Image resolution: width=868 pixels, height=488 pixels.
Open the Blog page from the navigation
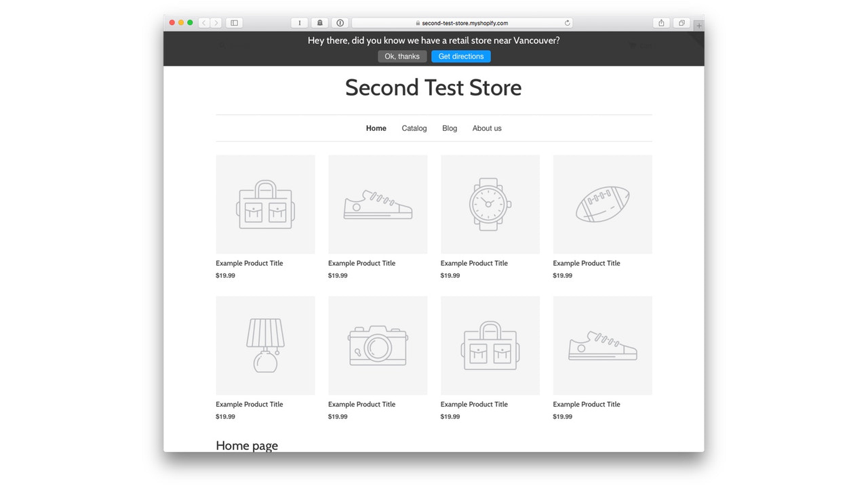coord(449,128)
